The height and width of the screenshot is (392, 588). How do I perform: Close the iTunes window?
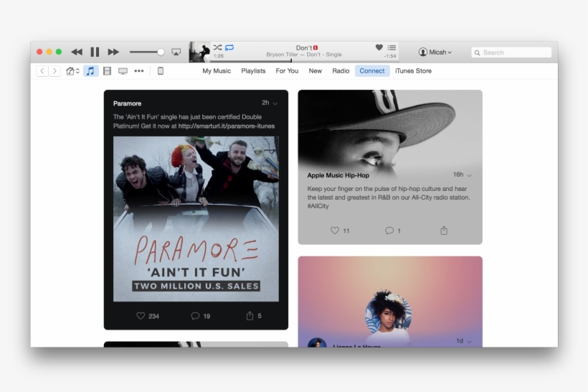[x=39, y=52]
